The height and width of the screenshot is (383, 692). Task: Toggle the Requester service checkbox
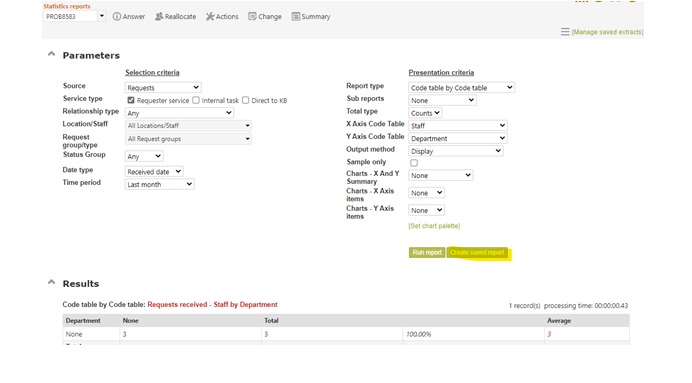coord(131,100)
